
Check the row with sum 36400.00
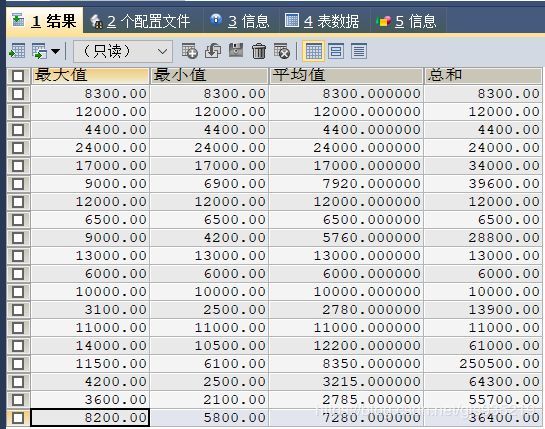pyautogui.click(x=18, y=418)
